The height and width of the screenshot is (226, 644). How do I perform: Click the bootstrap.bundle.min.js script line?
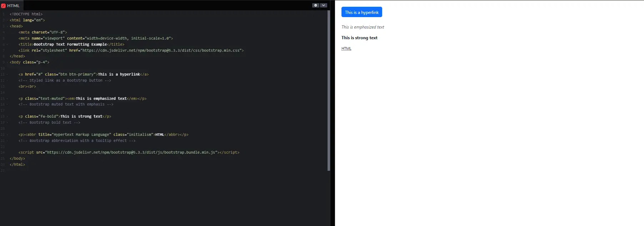pyautogui.click(x=129, y=153)
